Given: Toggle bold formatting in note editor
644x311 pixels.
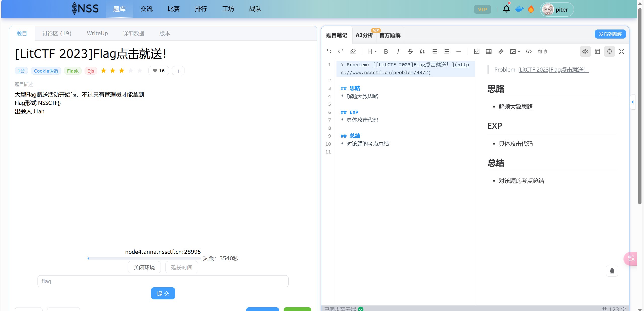Looking at the screenshot, I should tap(386, 51).
